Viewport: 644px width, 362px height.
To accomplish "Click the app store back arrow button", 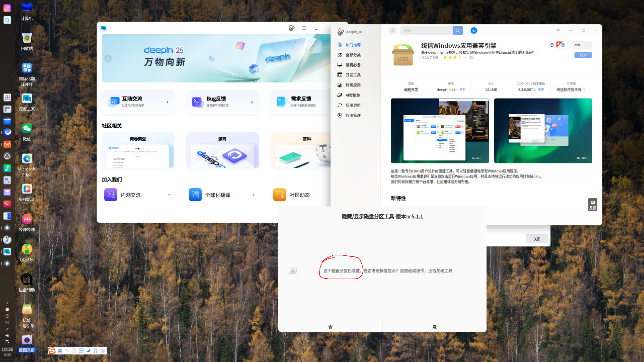I will (392, 30).
